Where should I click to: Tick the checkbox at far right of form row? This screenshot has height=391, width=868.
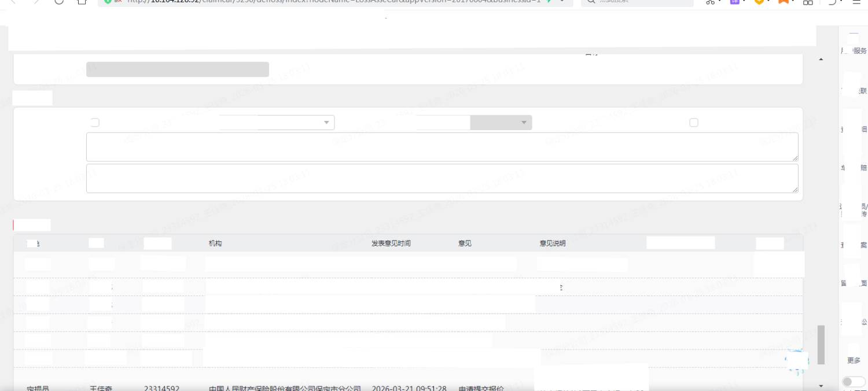click(x=694, y=123)
